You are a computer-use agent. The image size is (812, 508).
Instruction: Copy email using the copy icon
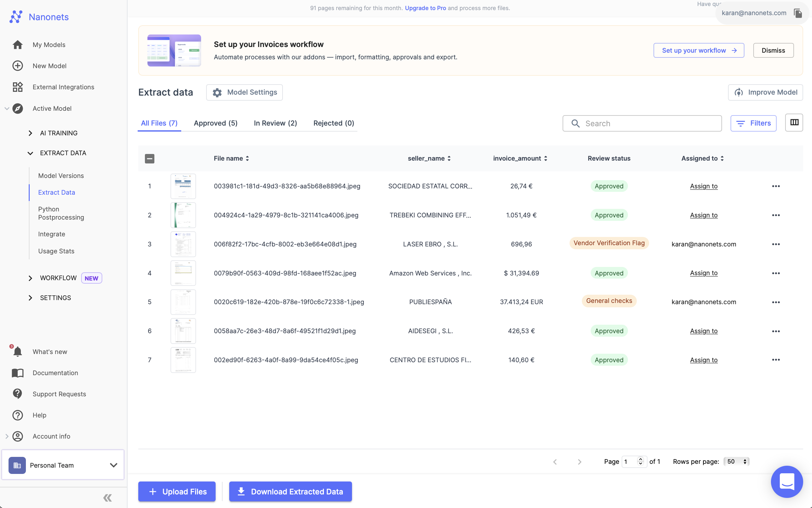[x=798, y=13]
